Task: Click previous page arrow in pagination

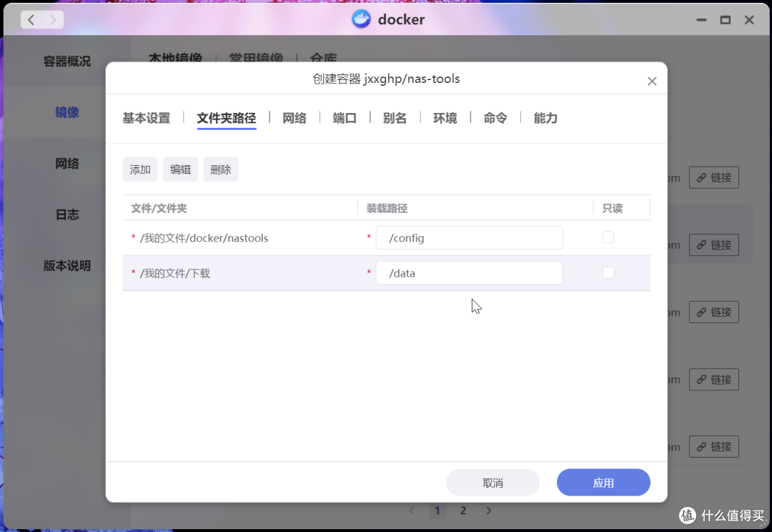Action: point(412,511)
